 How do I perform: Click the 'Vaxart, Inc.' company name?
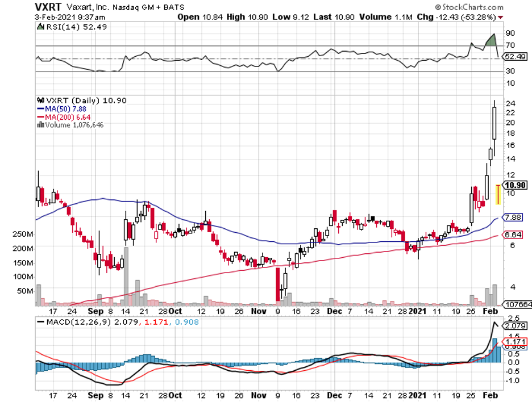coord(88,7)
